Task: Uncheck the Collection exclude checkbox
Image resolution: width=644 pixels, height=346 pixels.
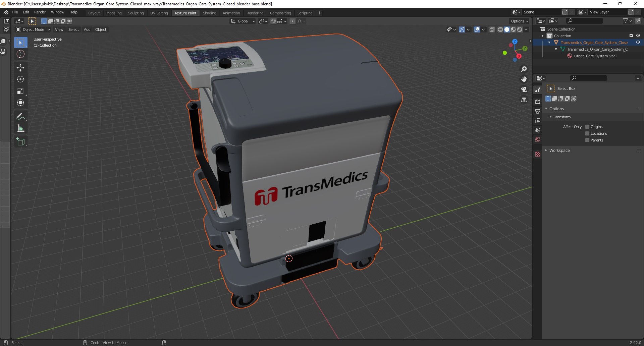Action: point(631,36)
